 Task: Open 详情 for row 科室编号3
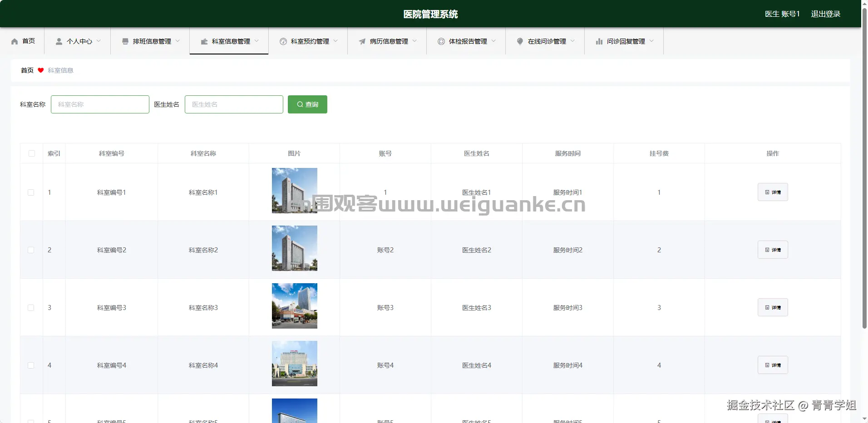tap(773, 307)
